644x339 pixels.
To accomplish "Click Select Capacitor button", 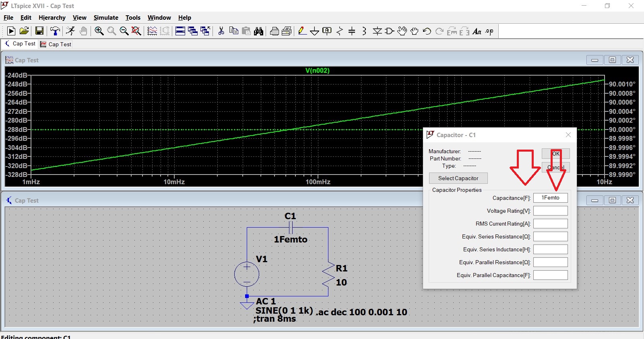I will pyautogui.click(x=458, y=178).
